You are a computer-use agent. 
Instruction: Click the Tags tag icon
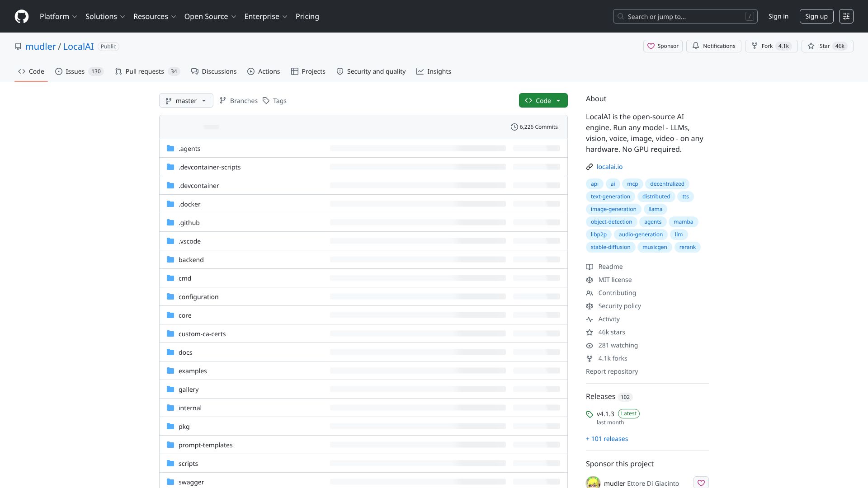pyautogui.click(x=266, y=101)
